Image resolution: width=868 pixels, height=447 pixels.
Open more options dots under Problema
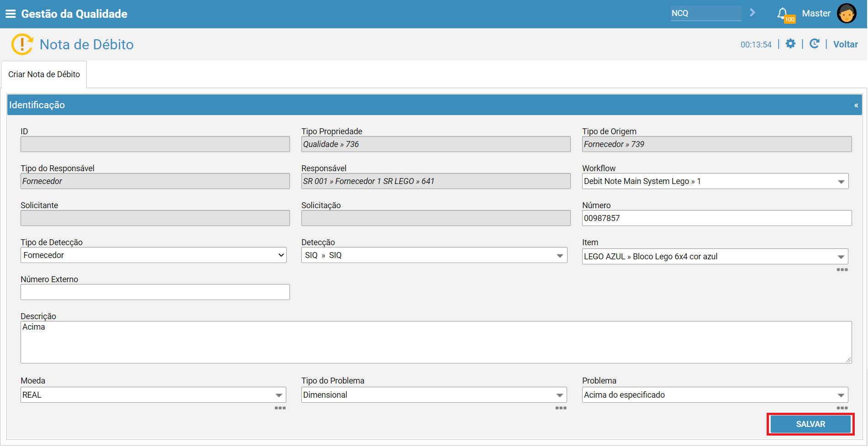pyautogui.click(x=842, y=408)
